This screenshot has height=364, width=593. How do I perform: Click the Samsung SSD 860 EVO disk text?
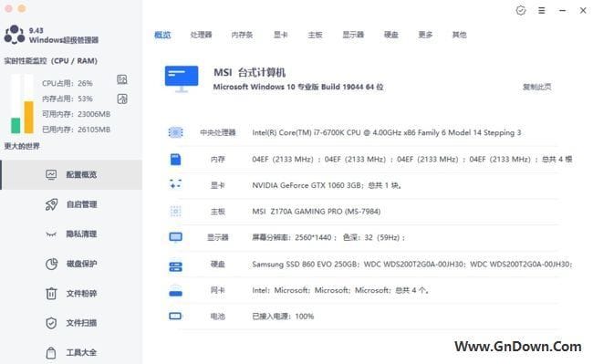pos(412,265)
